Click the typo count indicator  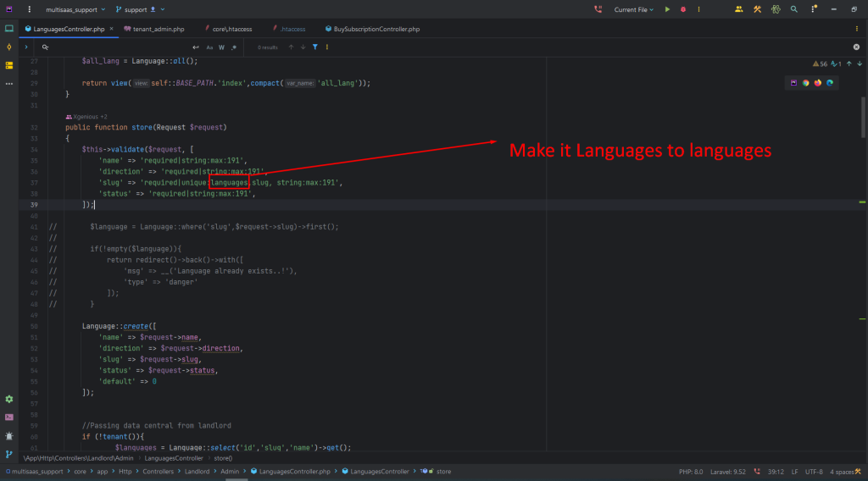point(836,64)
